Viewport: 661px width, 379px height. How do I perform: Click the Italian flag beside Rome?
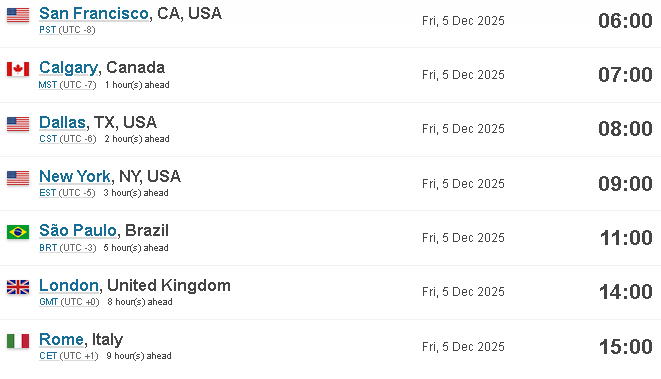coord(18,341)
